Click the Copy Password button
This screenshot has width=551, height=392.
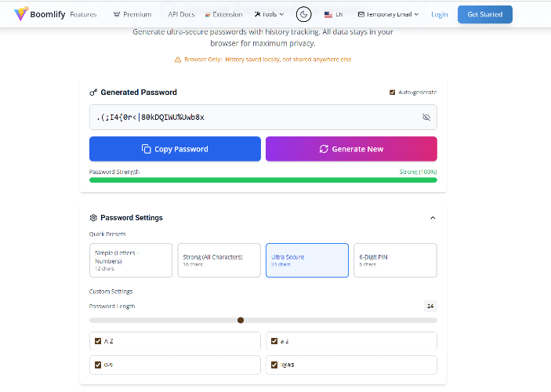[175, 149]
